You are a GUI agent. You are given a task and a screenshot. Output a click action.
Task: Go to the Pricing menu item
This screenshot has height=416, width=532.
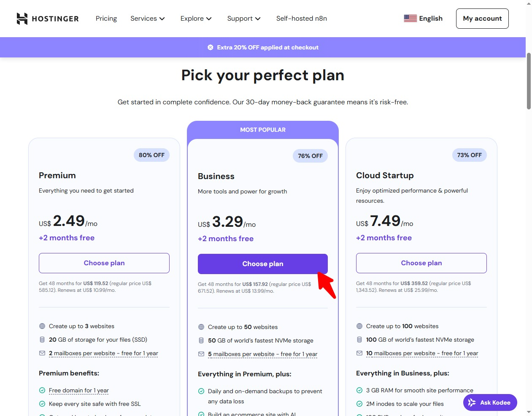pyautogui.click(x=106, y=19)
